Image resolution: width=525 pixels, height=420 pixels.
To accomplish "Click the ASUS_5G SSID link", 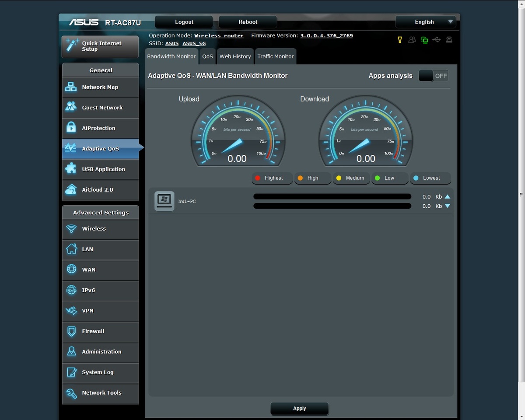I will click(x=194, y=44).
